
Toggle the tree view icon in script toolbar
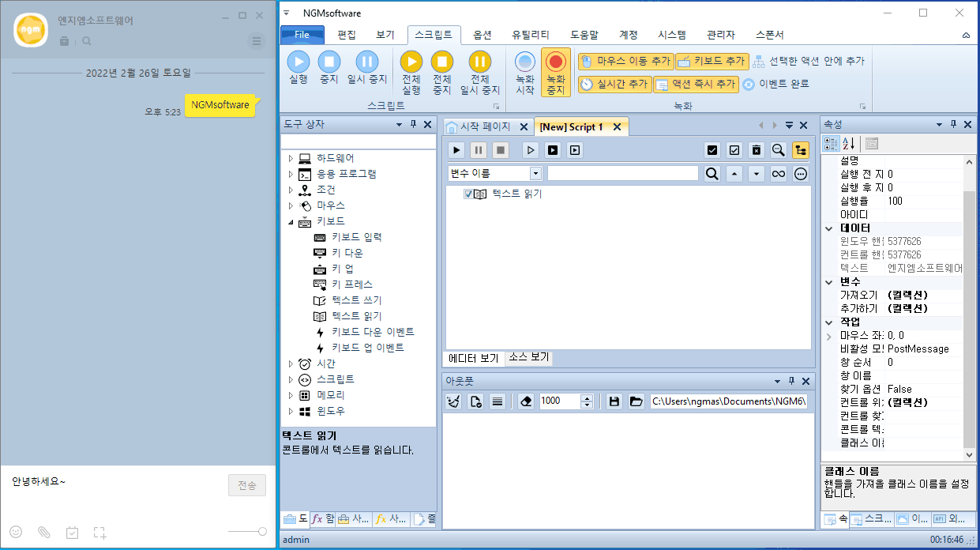801,149
